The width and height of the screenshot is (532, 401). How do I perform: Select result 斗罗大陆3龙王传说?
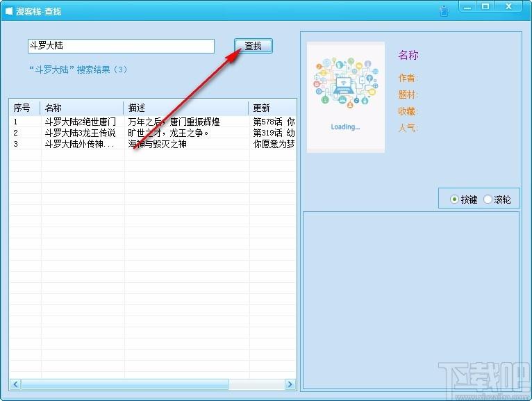[153, 133]
